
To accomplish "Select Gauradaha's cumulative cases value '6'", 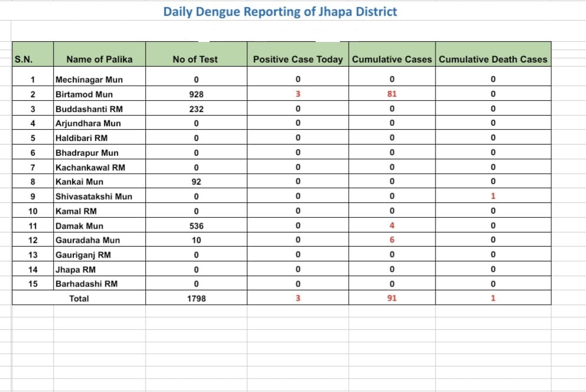I will tap(392, 240).
